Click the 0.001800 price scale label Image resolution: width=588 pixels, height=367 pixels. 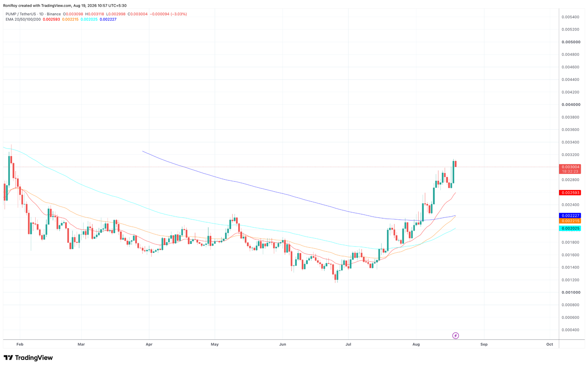(x=571, y=242)
